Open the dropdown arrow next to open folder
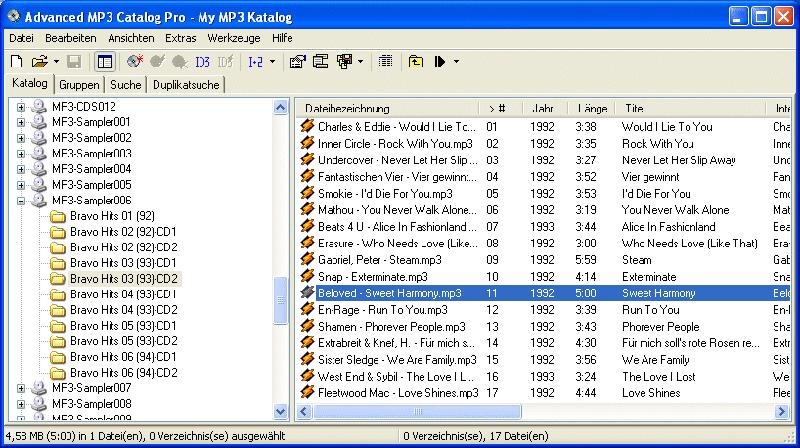 point(55,62)
